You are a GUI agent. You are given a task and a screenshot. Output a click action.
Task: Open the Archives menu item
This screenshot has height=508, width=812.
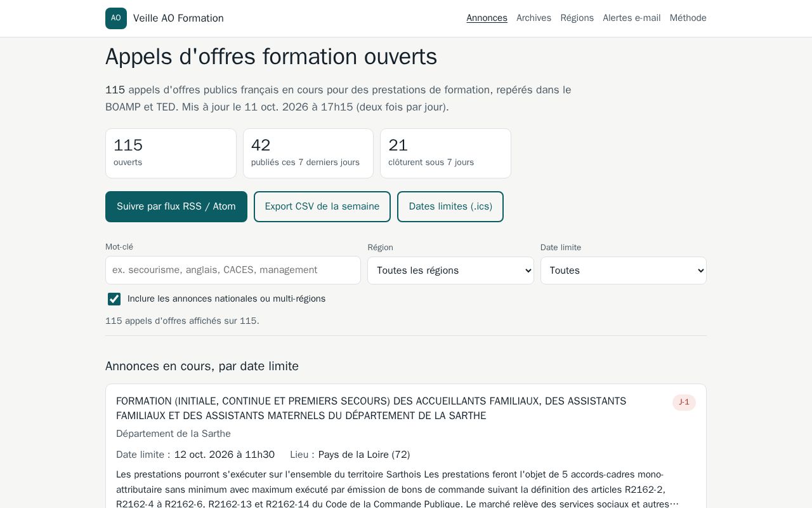[534, 18]
